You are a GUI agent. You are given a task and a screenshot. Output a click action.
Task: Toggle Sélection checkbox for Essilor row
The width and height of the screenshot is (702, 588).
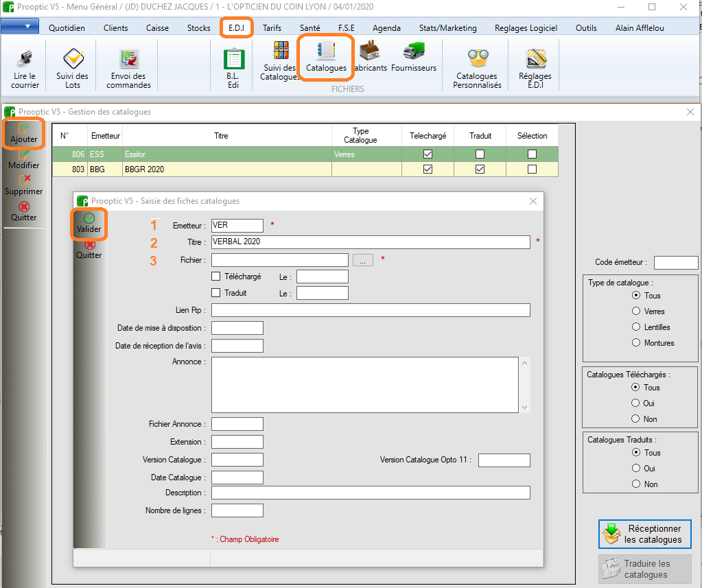tap(532, 154)
